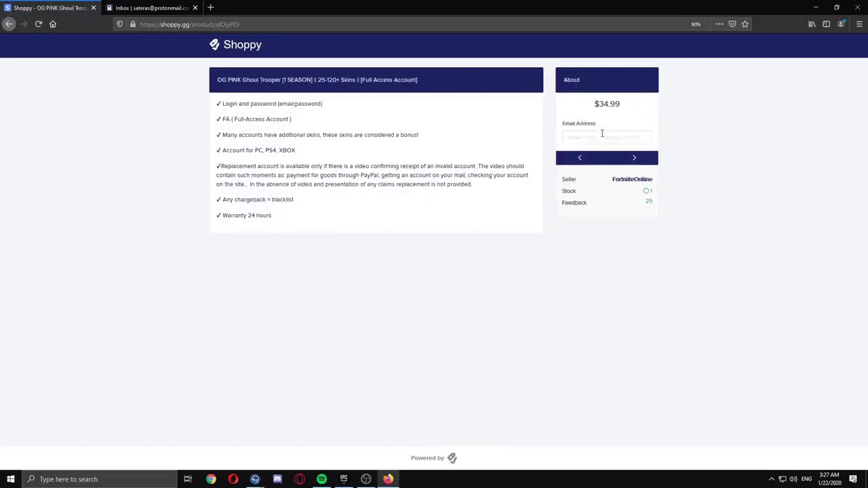Open the Firefox account icon

[841, 24]
